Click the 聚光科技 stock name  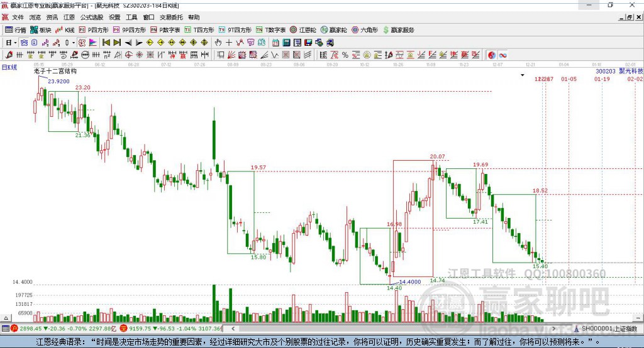click(631, 71)
